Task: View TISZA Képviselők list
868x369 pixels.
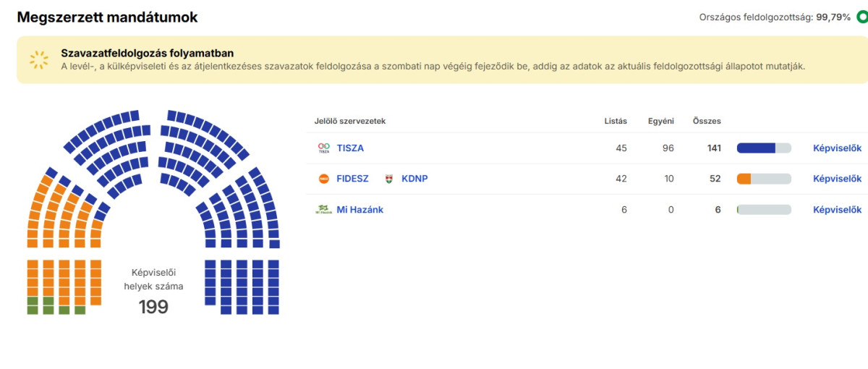Action: point(837,148)
